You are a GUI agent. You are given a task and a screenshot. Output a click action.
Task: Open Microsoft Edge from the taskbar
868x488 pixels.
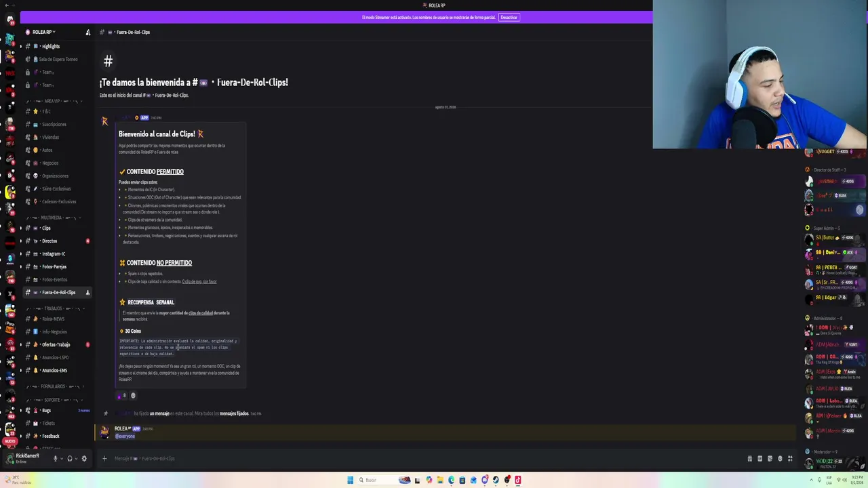[x=452, y=480]
